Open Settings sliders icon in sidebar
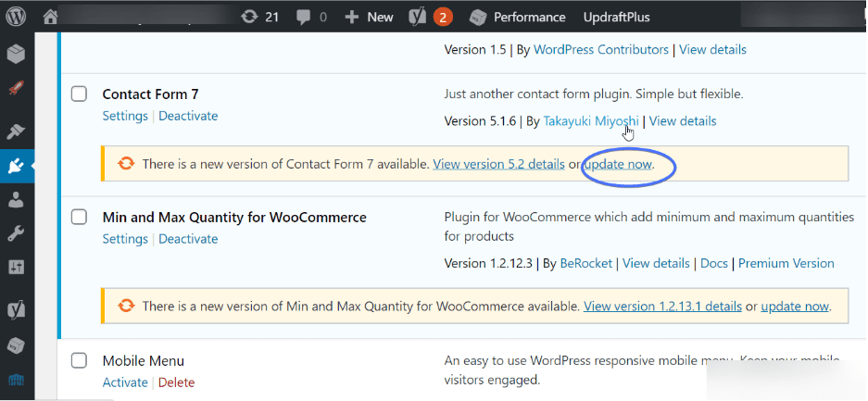This screenshot has height=401, width=868. point(17,268)
